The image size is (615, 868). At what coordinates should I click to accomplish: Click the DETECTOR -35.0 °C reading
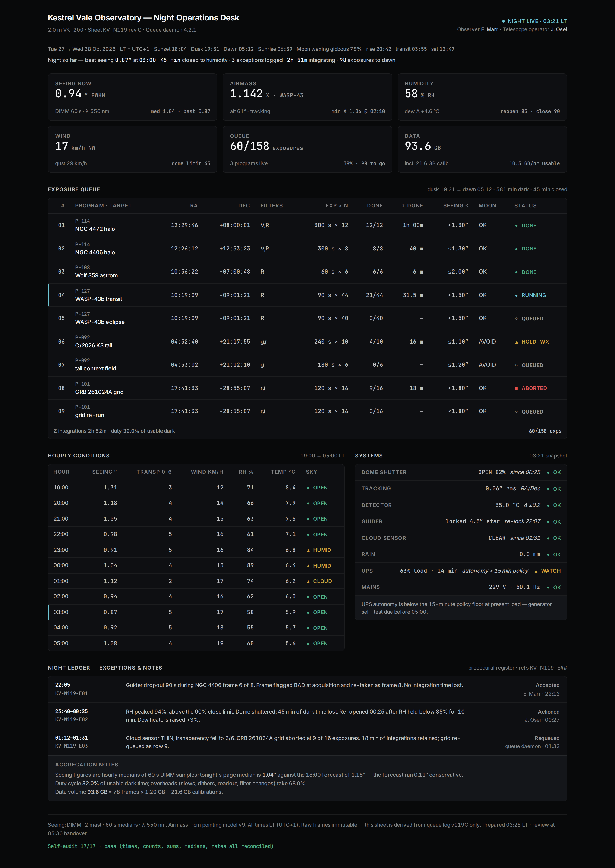[x=505, y=505]
